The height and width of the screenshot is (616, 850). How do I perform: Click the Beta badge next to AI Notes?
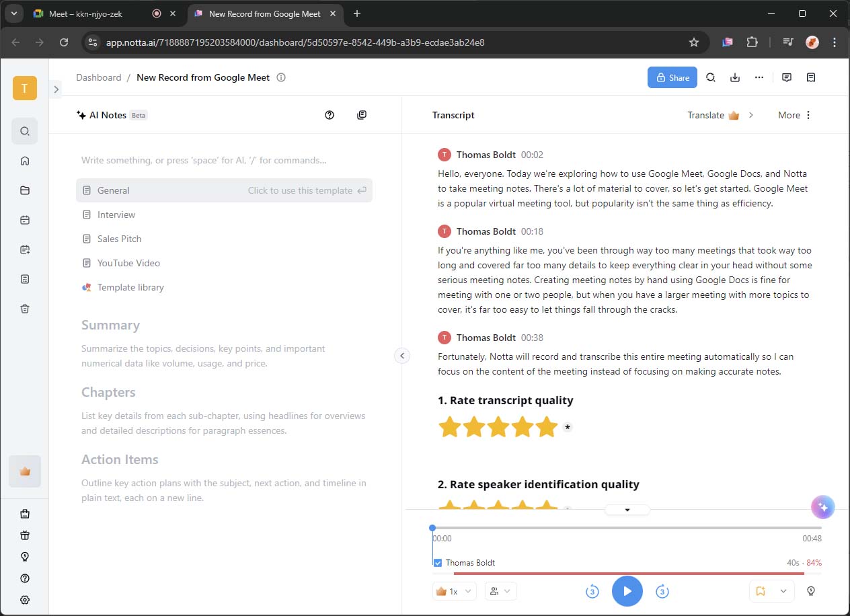click(139, 115)
